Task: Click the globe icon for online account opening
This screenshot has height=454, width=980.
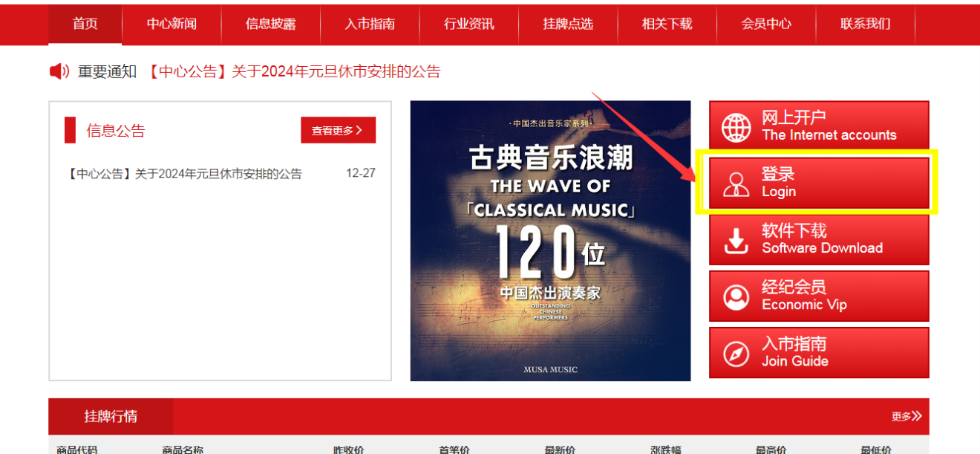Action: click(736, 127)
